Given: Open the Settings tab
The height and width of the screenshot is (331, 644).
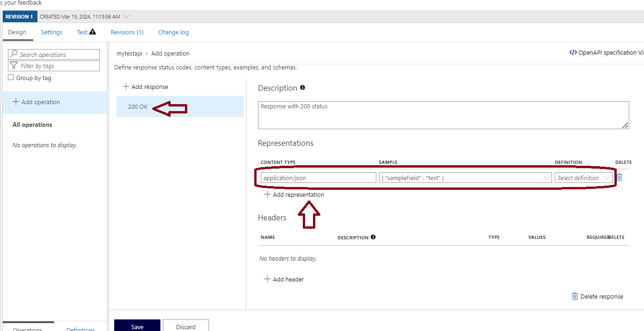Looking at the screenshot, I should click(x=52, y=32).
